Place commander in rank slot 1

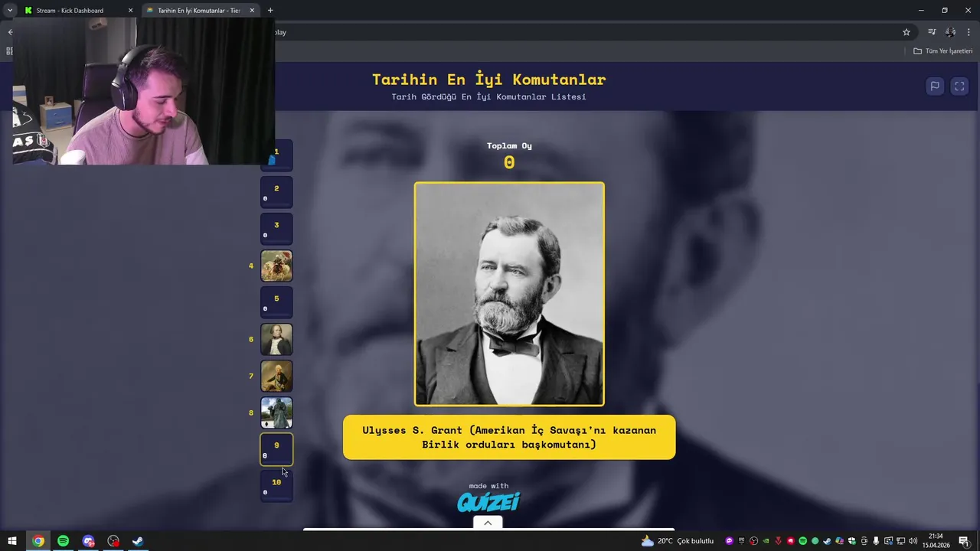point(276,156)
